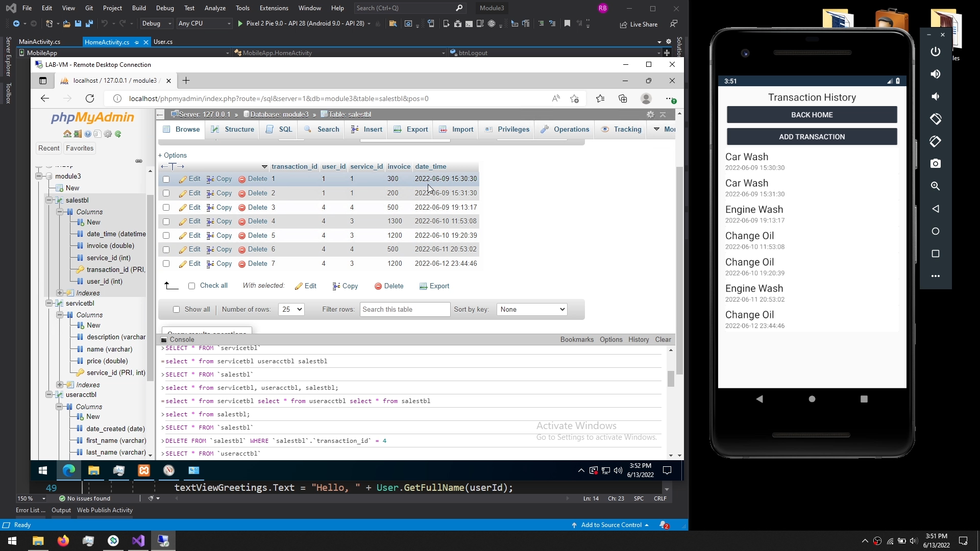Click emulator zoom magnifier icon

coord(935,186)
